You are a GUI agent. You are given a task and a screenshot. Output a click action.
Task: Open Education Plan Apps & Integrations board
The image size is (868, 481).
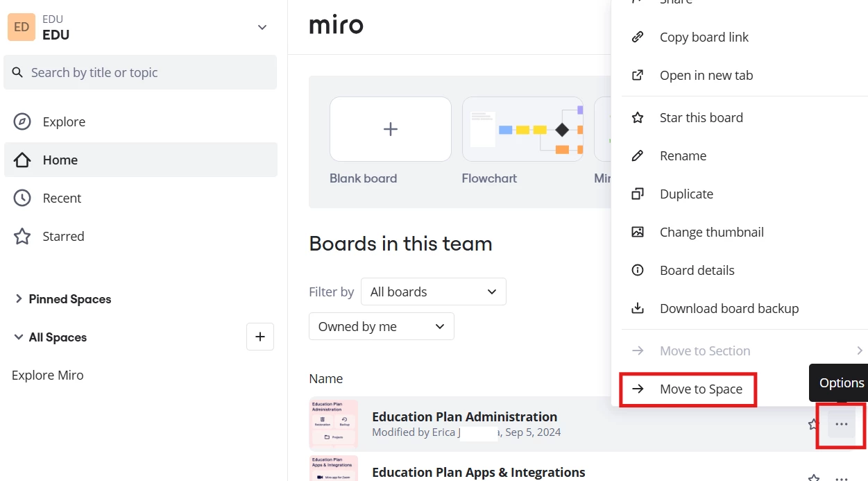click(x=479, y=472)
